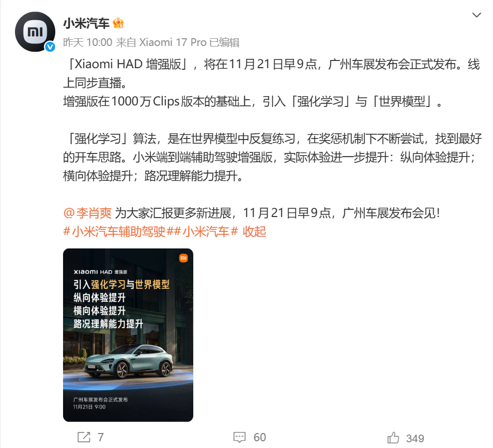Open the Xiaomi HAD poster image thumbnail
The height and width of the screenshot is (448, 493).
[128, 335]
